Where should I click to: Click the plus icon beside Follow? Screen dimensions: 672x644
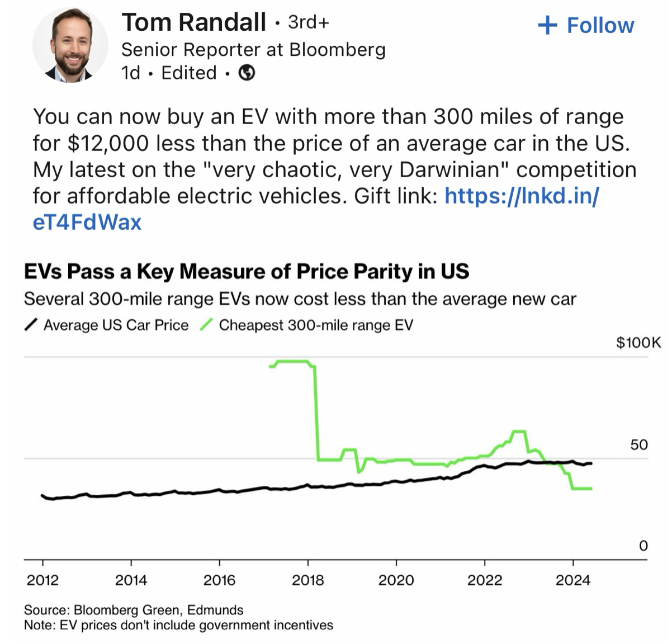[547, 25]
